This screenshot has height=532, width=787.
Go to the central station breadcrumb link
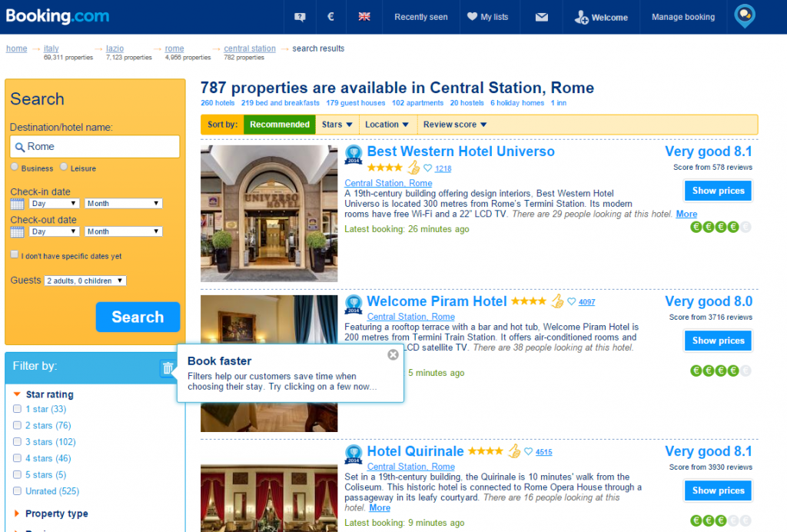tap(250, 48)
